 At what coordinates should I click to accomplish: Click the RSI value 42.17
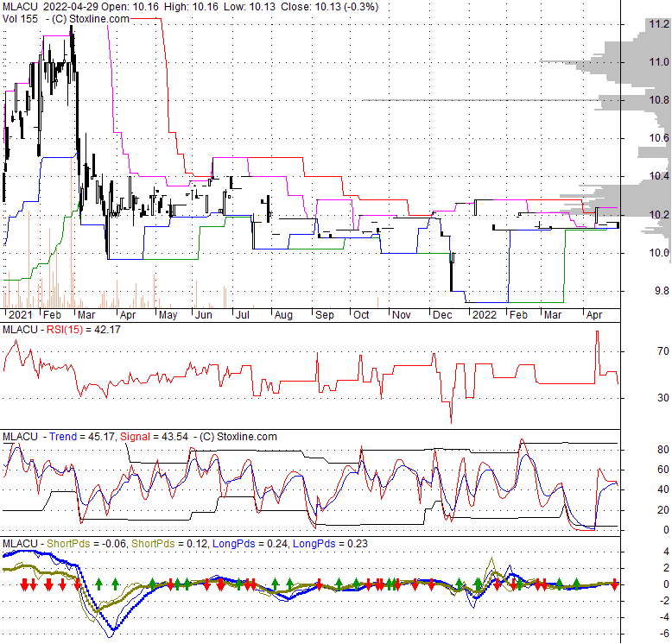pyautogui.click(x=107, y=329)
